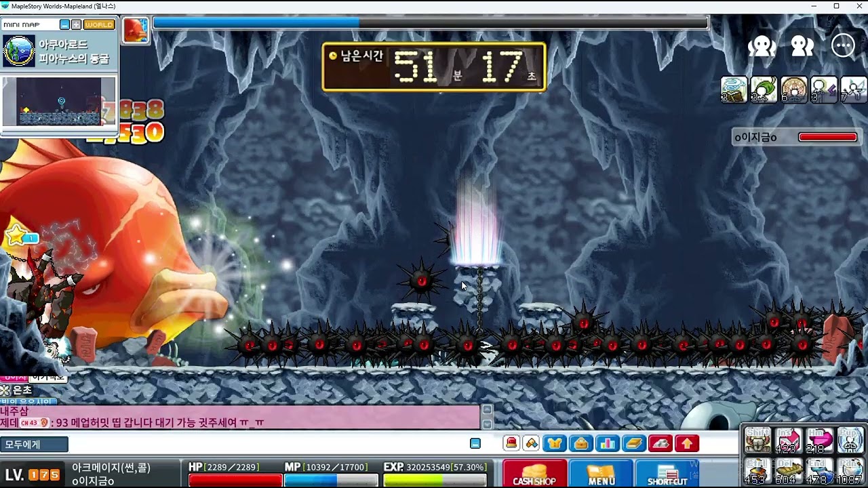This screenshot has width=868, height=488.
Task: Click the chat tab 은초
Action: click(22, 390)
